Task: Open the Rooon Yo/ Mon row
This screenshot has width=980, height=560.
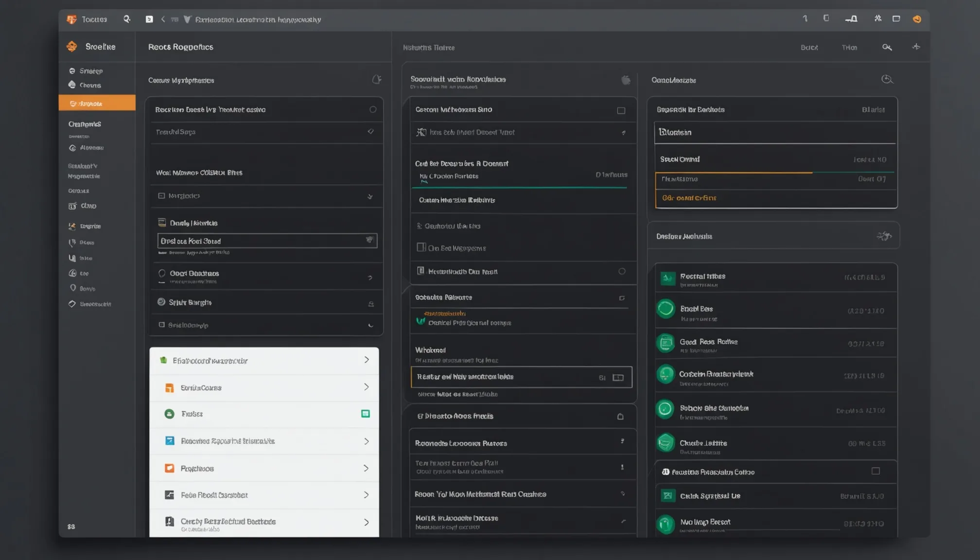Action: (x=523, y=494)
